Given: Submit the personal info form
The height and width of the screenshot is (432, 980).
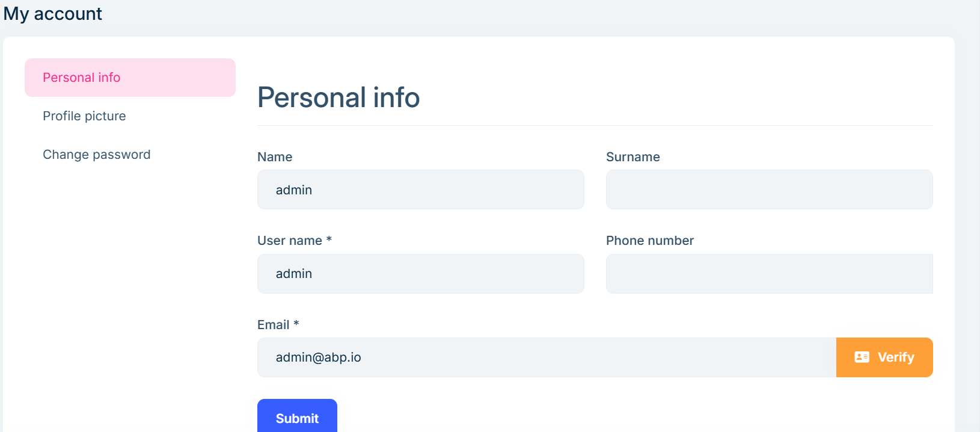Looking at the screenshot, I should pyautogui.click(x=297, y=418).
